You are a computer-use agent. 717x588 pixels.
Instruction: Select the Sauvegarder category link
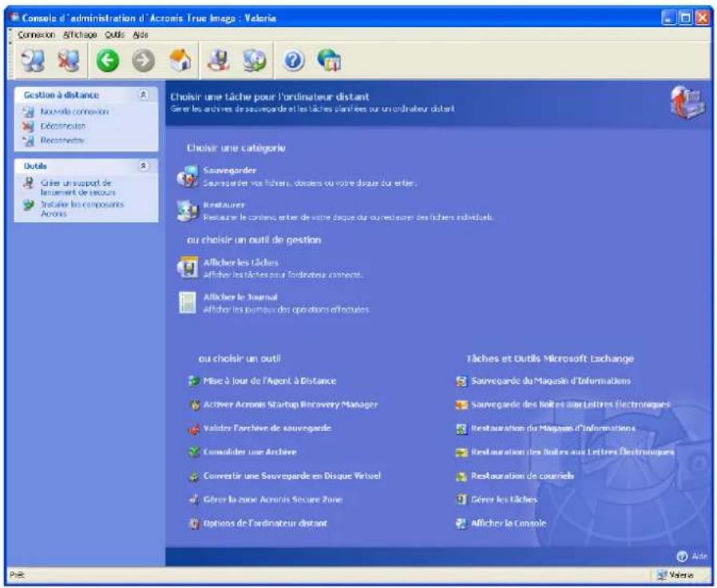click(x=229, y=171)
